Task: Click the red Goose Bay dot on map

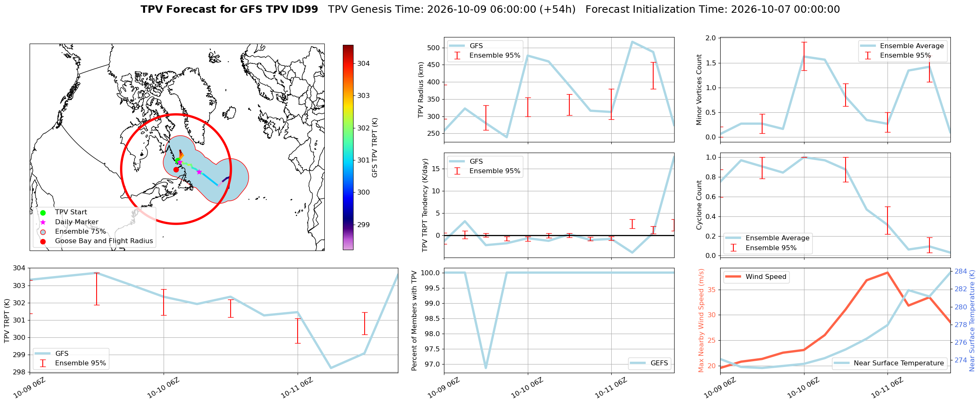Action: pyautogui.click(x=176, y=169)
